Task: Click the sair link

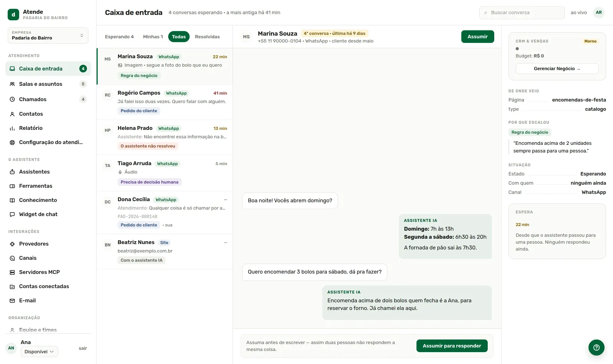Action: point(83,348)
